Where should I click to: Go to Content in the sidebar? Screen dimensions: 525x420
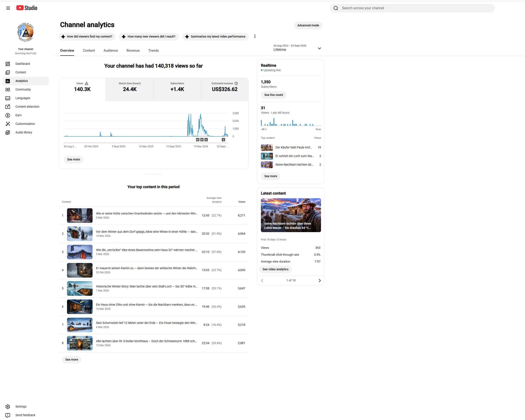click(26, 72)
